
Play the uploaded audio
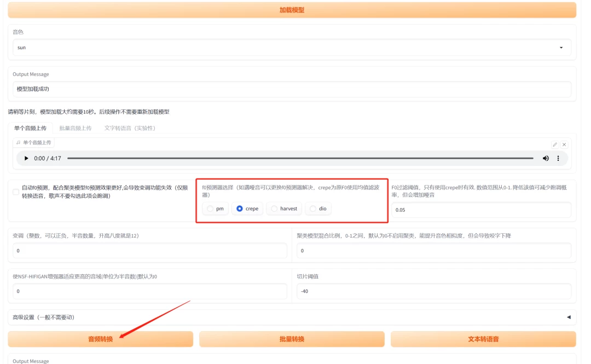(x=26, y=158)
